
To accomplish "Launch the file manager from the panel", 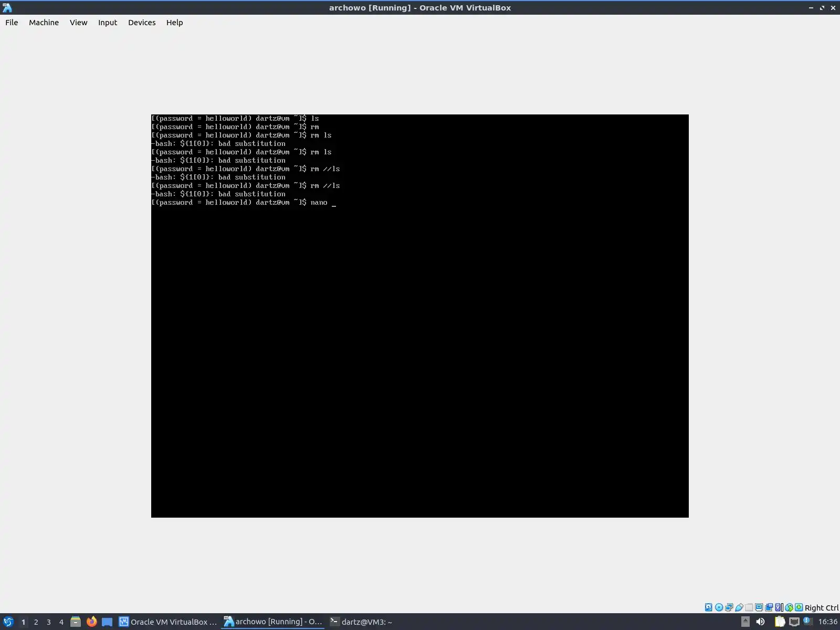I will [x=76, y=622].
